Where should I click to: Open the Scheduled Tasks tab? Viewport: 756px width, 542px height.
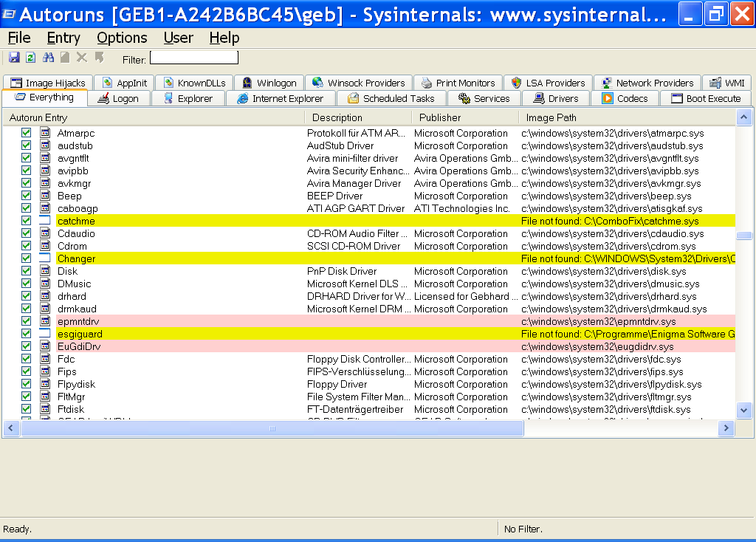pos(391,98)
